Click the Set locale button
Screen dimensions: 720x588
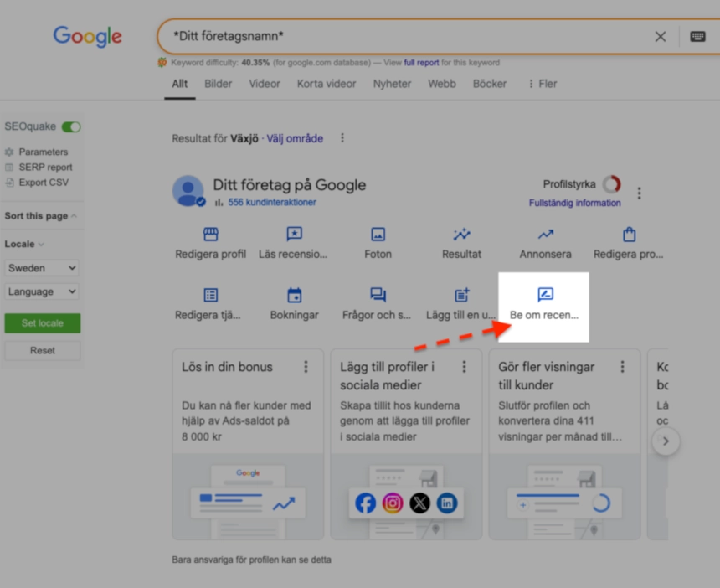click(x=42, y=323)
